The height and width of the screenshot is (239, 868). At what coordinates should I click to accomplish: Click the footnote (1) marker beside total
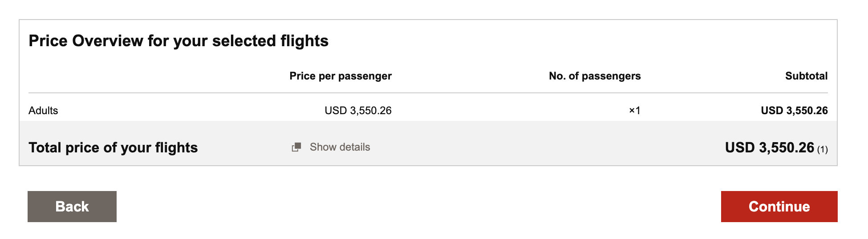(822, 150)
